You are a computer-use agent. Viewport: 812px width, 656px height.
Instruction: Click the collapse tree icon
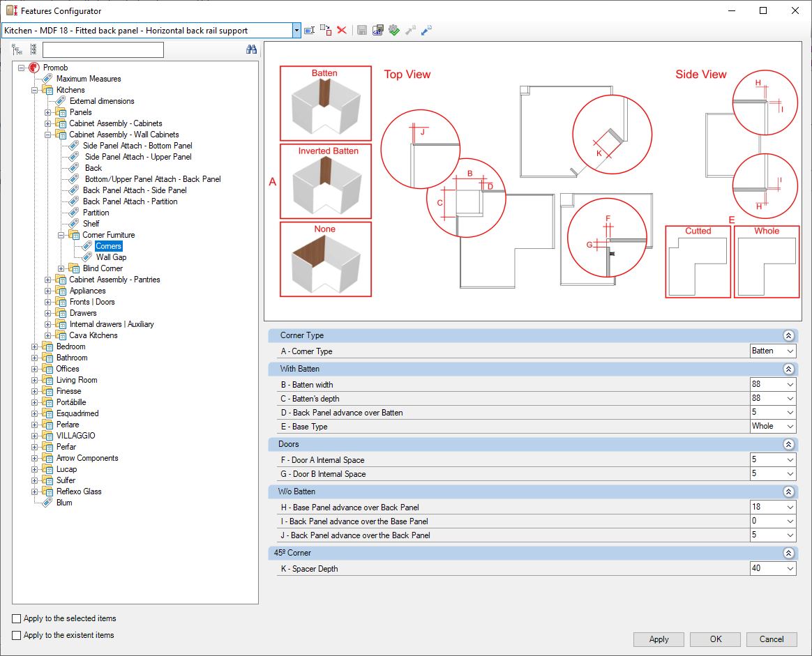click(x=33, y=49)
